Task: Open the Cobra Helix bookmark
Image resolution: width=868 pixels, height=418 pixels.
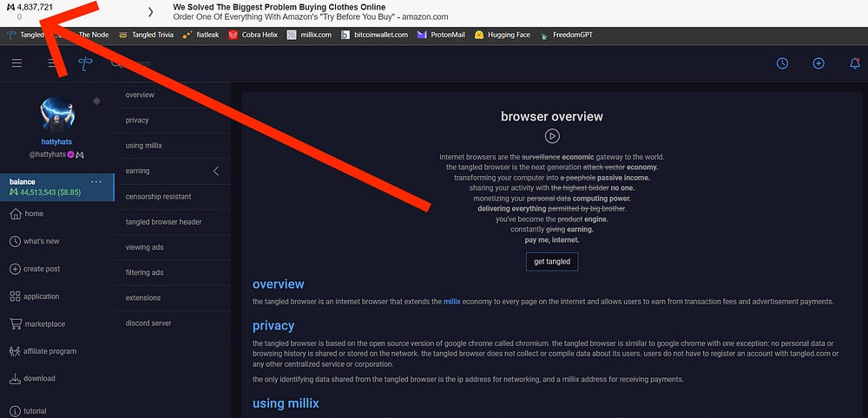Action: 253,35
